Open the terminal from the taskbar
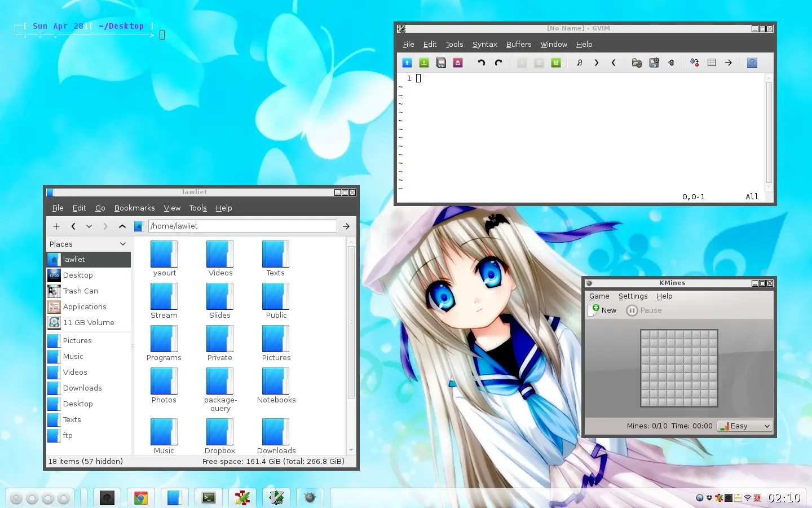 tap(209, 497)
